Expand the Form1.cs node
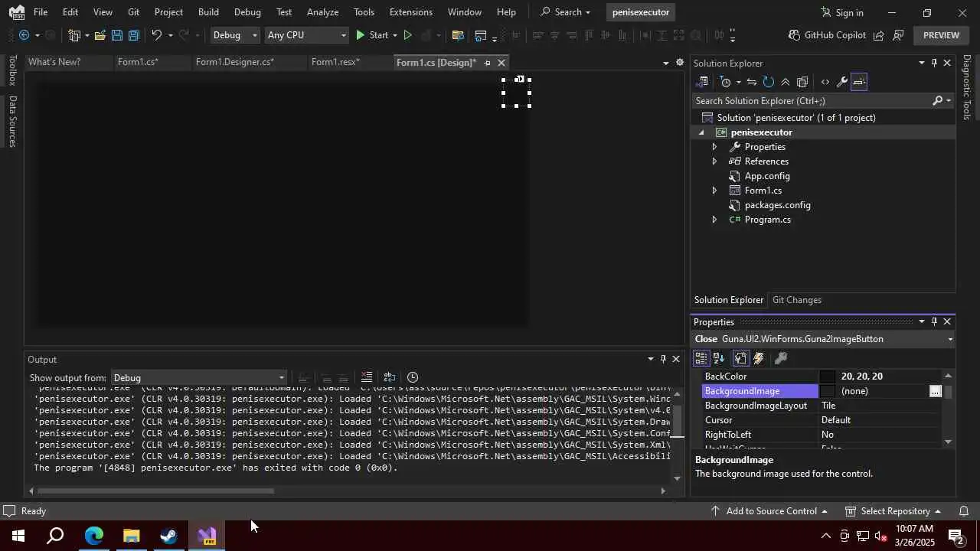The image size is (980, 551). 715,191
